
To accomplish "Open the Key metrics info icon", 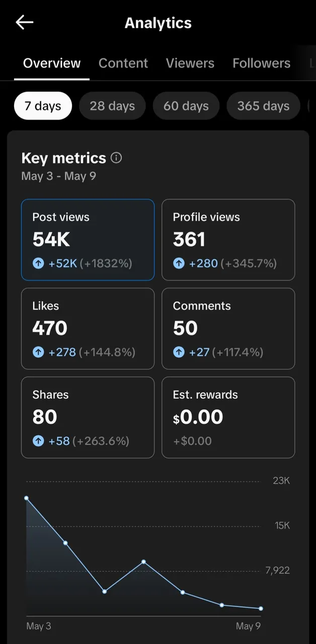I will click(116, 158).
